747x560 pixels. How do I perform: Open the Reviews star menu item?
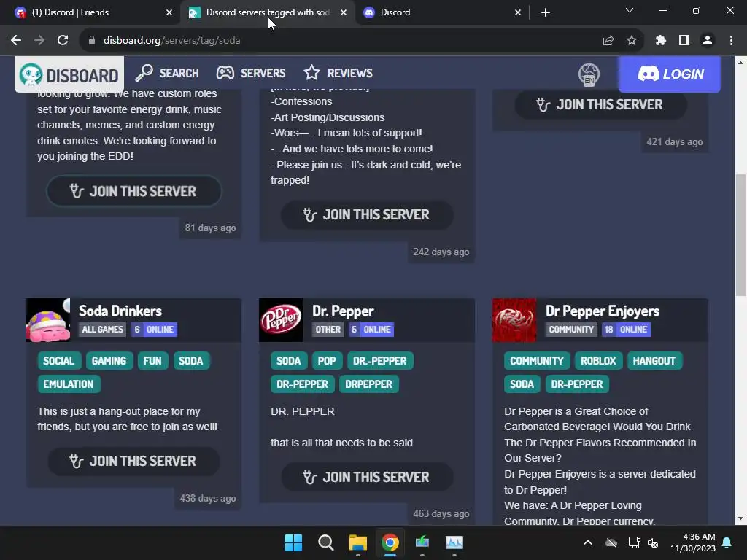(338, 74)
